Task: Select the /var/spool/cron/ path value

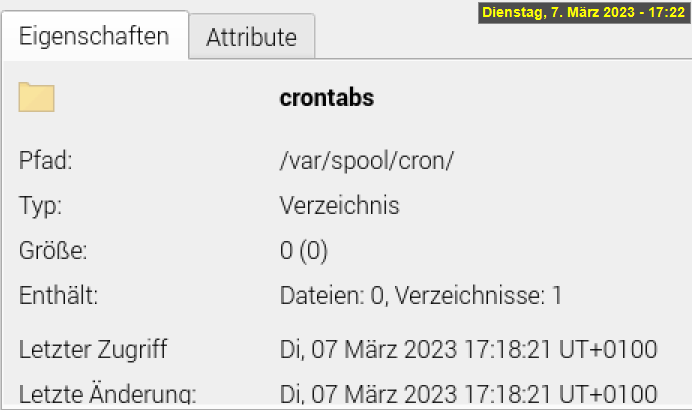Action: coord(367,161)
